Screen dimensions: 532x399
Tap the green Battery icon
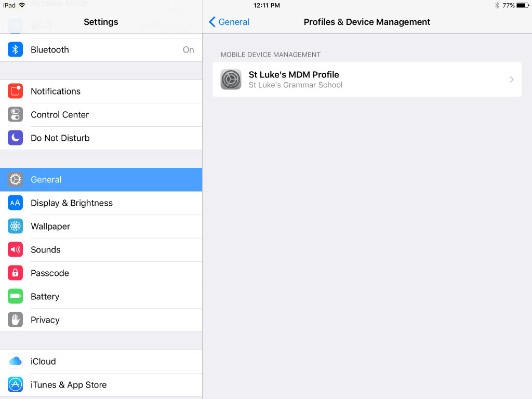click(x=15, y=297)
